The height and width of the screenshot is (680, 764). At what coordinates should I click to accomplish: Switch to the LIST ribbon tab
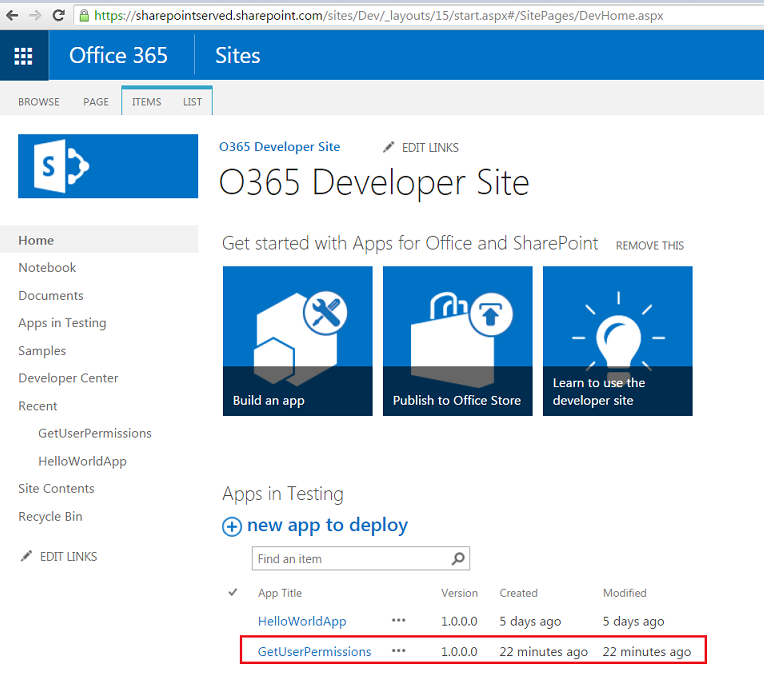192,102
